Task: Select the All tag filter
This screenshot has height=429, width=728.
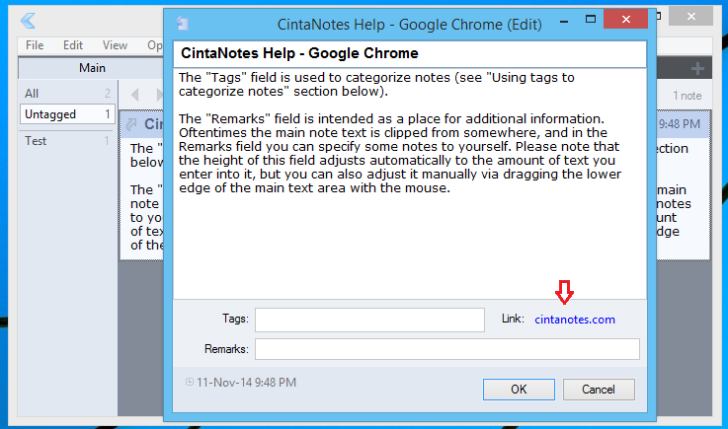Action: point(32,93)
